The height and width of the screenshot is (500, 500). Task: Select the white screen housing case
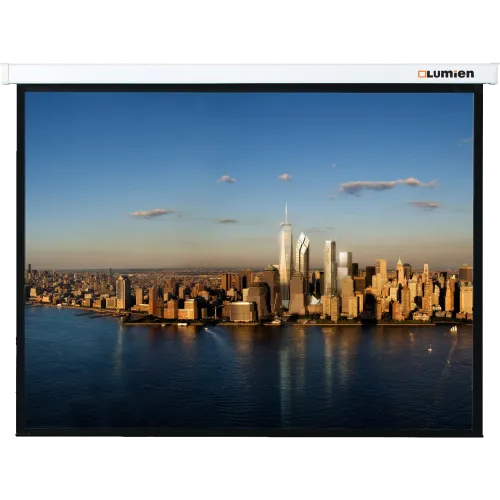click(x=250, y=74)
